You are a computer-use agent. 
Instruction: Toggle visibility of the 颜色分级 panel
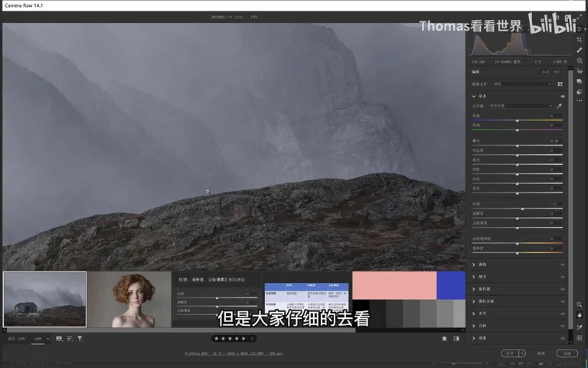click(563, 301)
